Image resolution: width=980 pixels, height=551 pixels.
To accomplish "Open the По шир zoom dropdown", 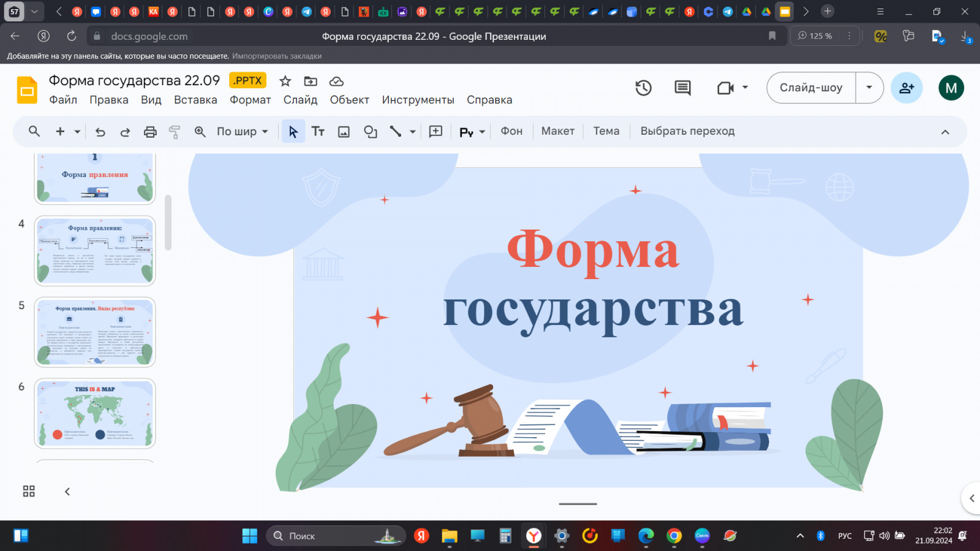I will 243,131.
